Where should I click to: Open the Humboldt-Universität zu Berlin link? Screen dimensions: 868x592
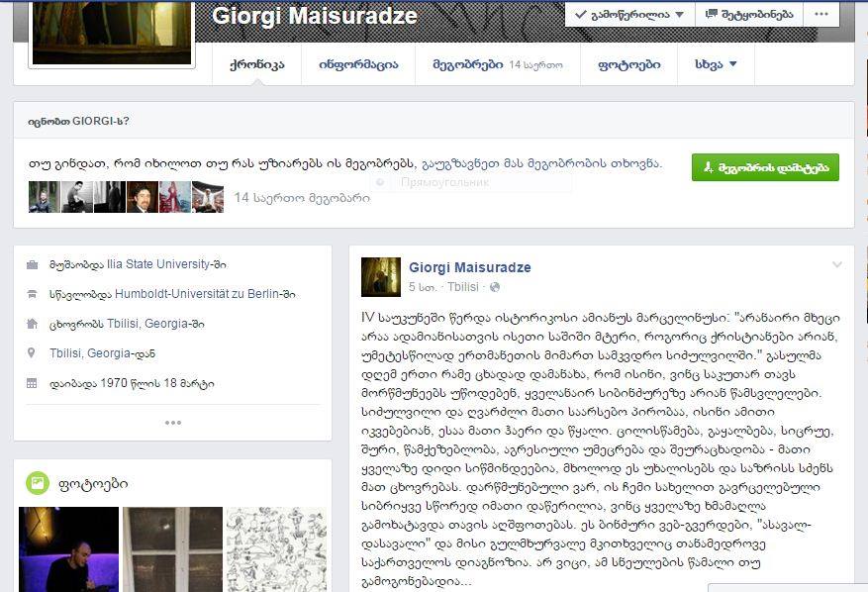pyautogui.click(x=199, y=294)
